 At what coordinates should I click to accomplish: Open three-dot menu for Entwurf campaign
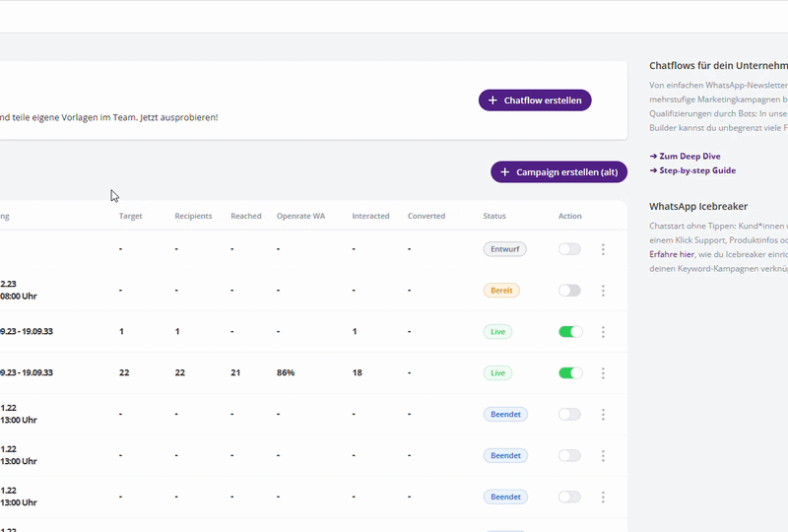[603, 249]
